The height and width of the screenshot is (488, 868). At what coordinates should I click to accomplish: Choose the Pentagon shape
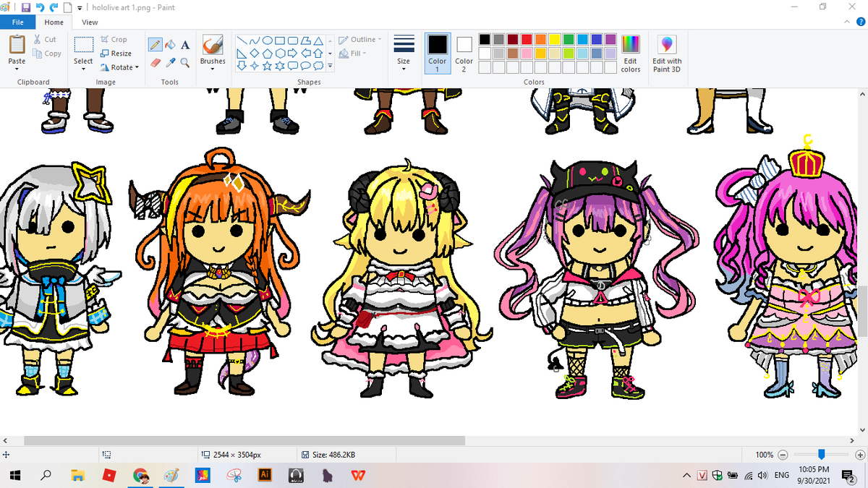point(268,53)
